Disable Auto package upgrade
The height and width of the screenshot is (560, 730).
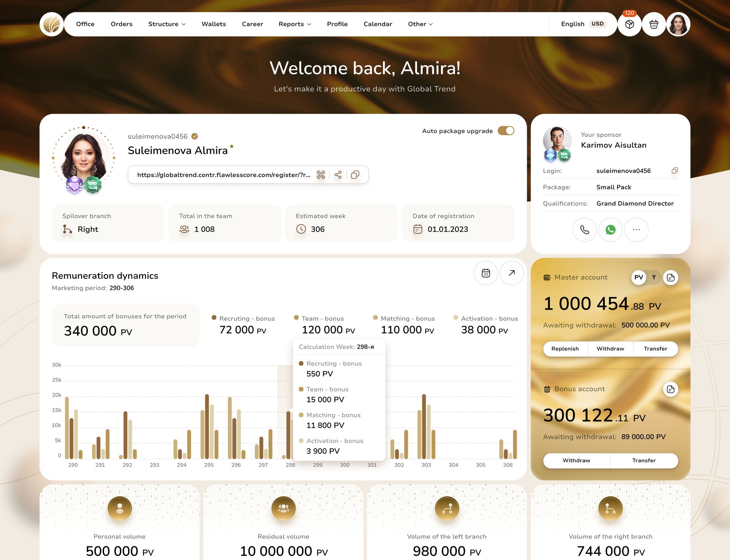click(506, 130)
